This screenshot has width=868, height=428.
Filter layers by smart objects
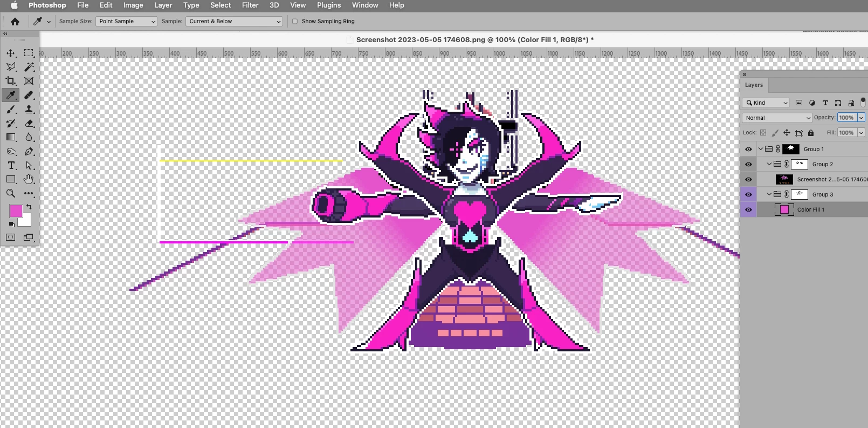pos(851,103)
